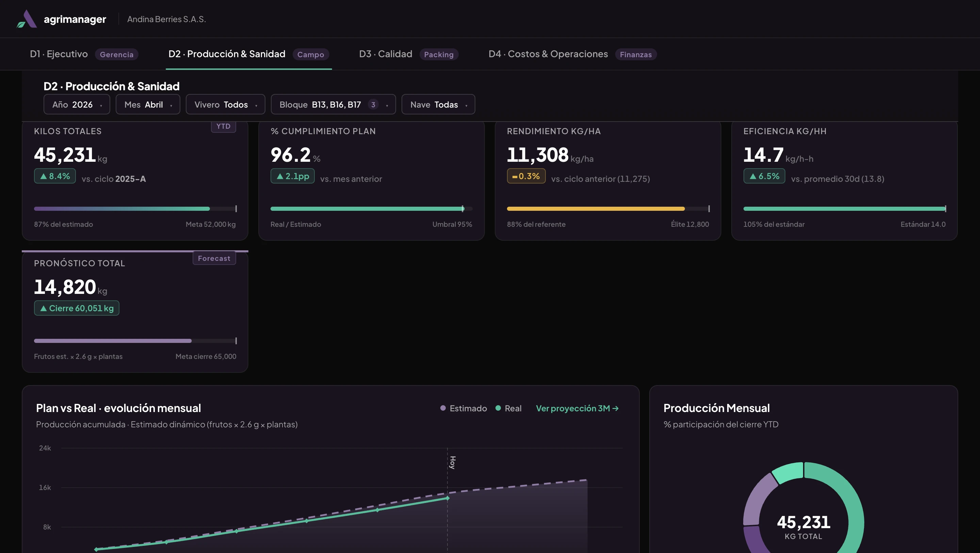Viewport: 980px width, 553px height.
Task: Toggle the Real legend series
Action: (508, 408)
